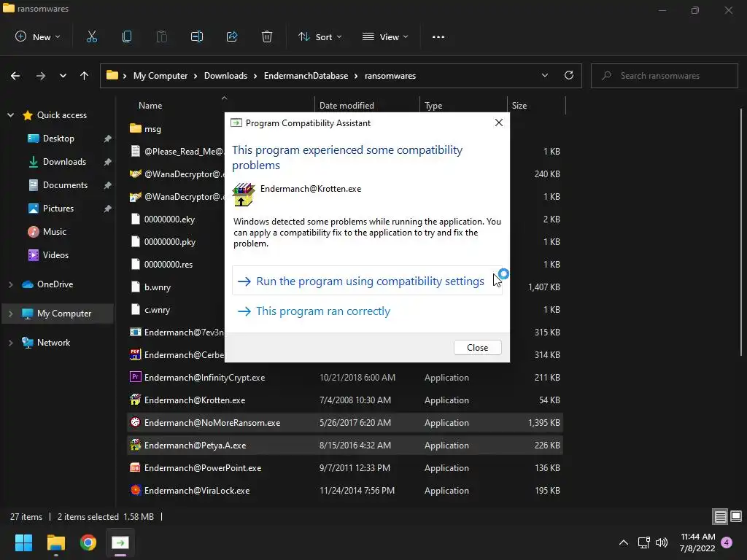The image size is (747, 560).
Task: Expand address bar history dropdown
Action: (x=544, y=75)
